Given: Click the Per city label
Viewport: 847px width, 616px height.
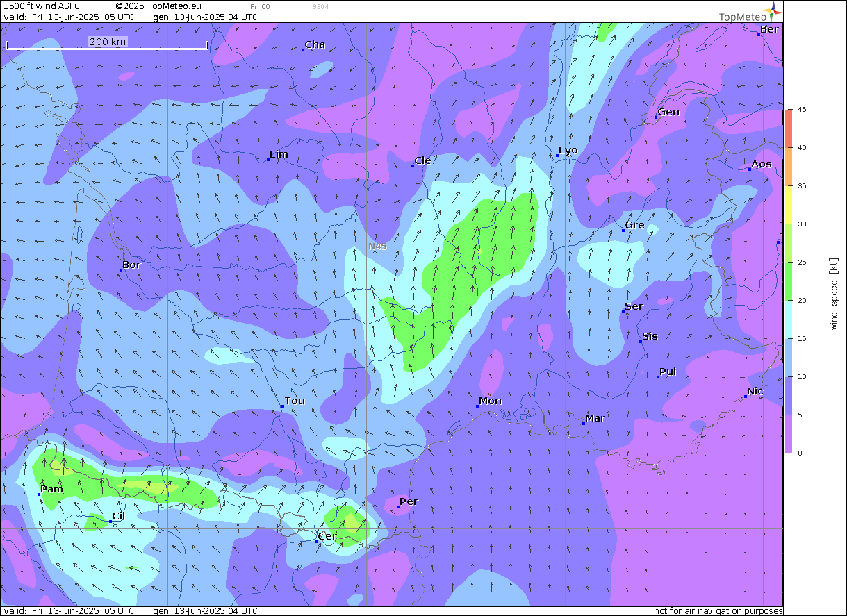Looking at the screenshot, I should (x=409, y=501).
